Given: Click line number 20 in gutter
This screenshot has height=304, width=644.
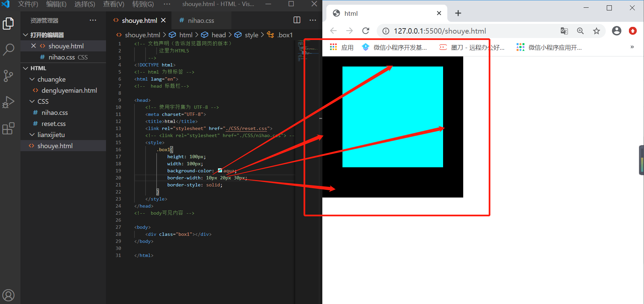Looking at the screenshot, I should click(118, 178).
